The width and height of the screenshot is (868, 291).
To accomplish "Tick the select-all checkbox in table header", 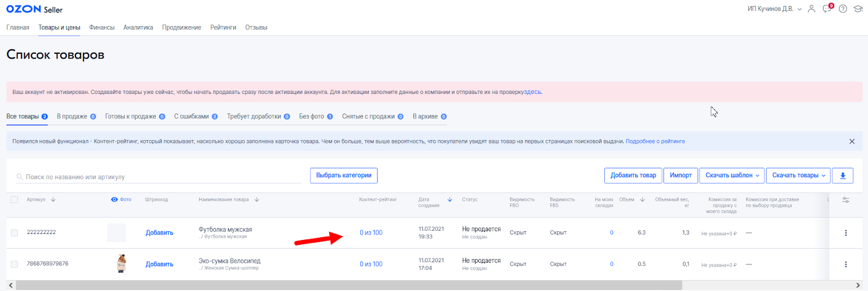I will coord(15,199).
